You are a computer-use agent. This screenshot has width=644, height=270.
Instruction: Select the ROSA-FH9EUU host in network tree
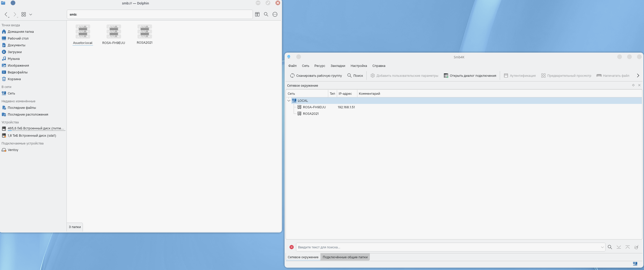point(314,107)
